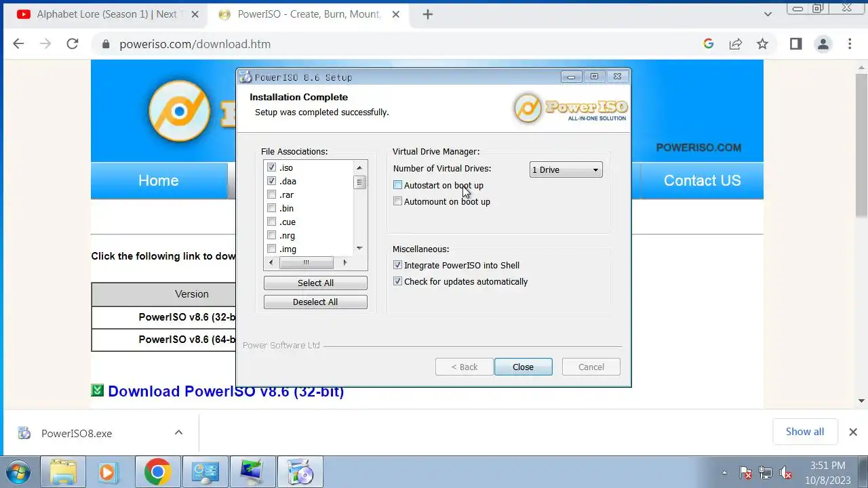Uncheck Integrate PowerISO into Shell
The width and height of the screenshot is (868, 488).
[398, 265]
